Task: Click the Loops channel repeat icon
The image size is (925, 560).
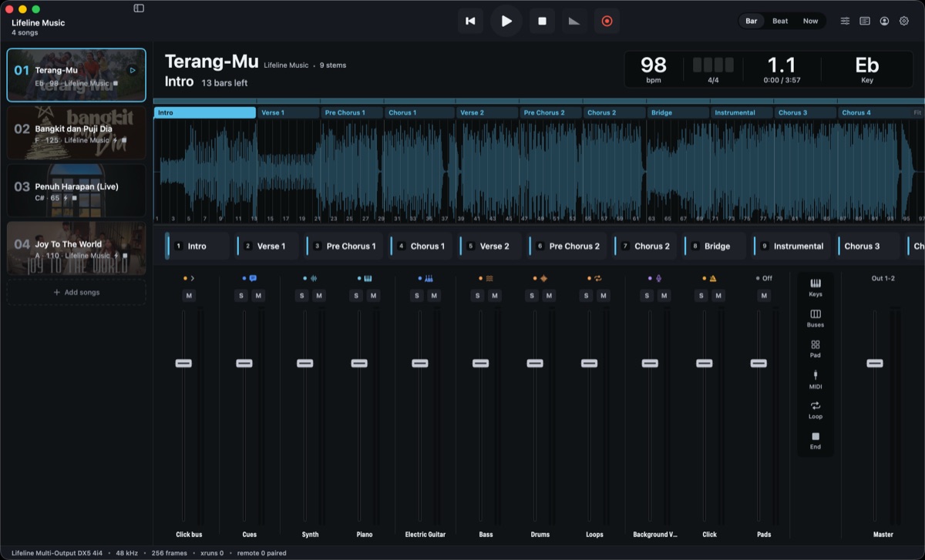Action: click(597, 278)
